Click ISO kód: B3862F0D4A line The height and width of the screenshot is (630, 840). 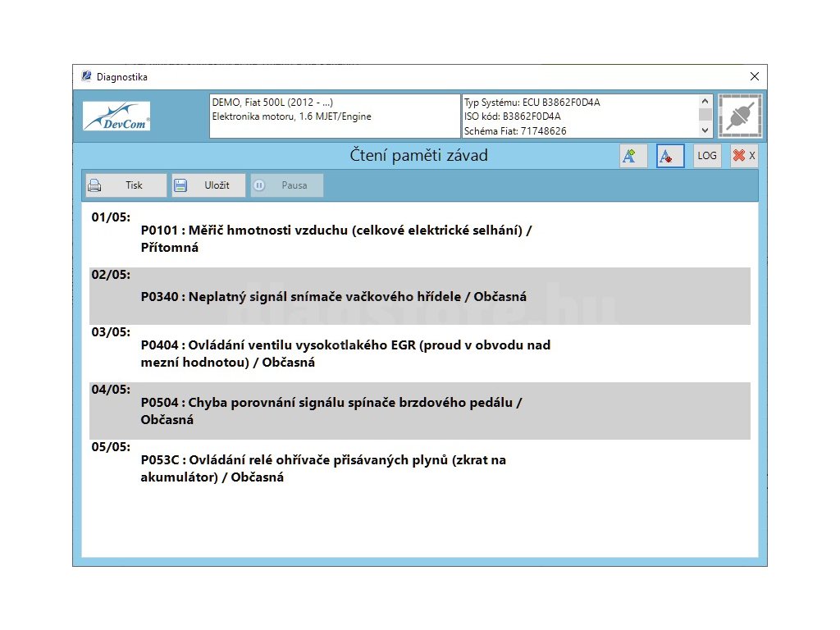(x=512, y=116)
